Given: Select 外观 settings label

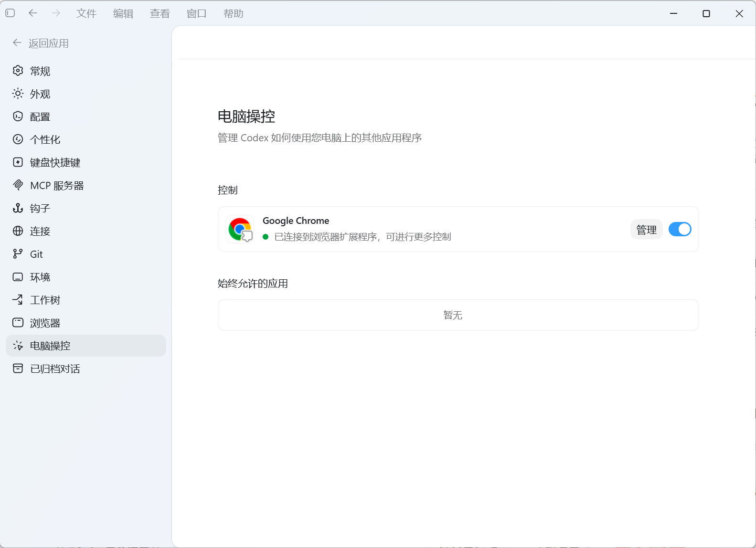Looking at the screenshot, I should pos(40,94).
